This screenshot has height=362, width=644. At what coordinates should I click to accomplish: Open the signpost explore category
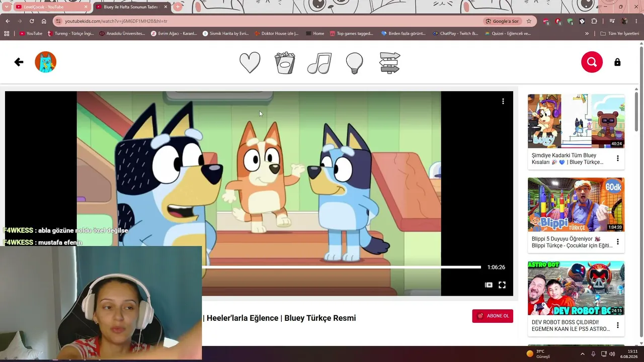pos(390,63)
